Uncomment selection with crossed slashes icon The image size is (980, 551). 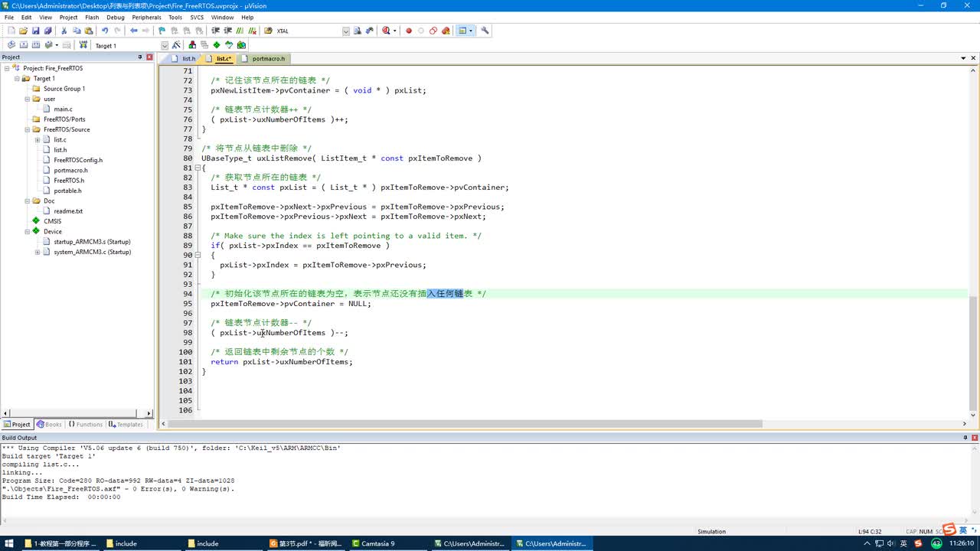[x=253, y=31]
